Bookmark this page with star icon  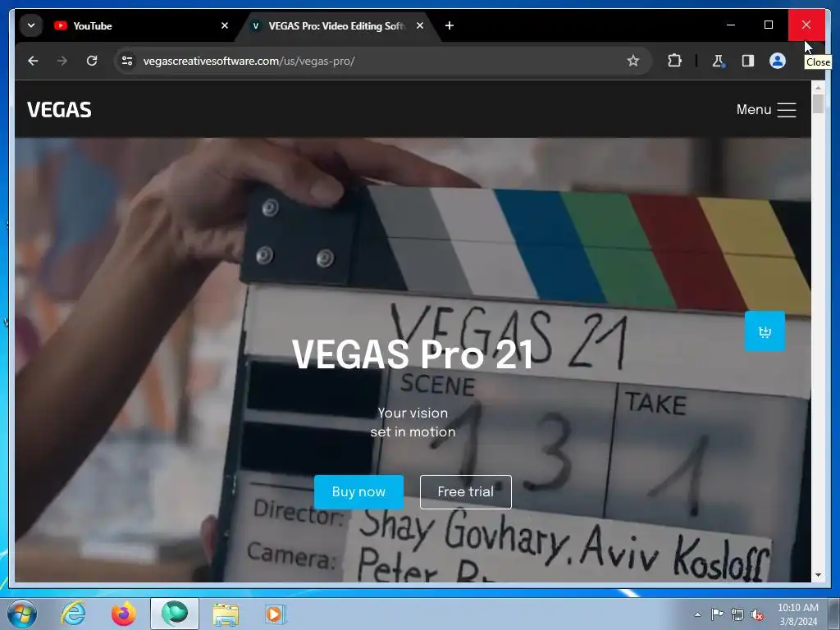[632, 61]
